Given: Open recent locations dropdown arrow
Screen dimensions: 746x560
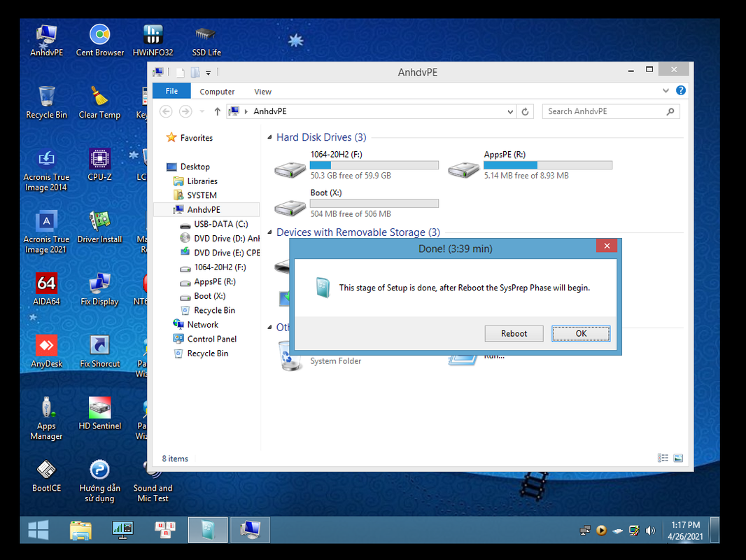Looking at the screenshot, I should point(202,112).
